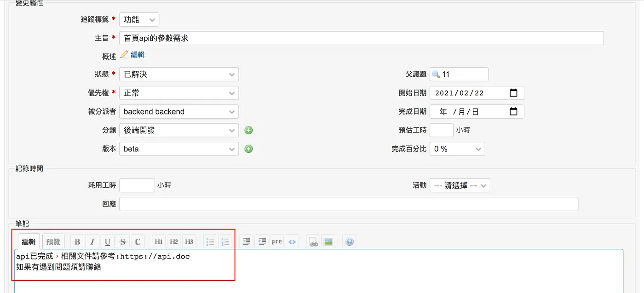Open the 活動 dropdown showing 請選擇
644x293 pixels.
coord(460,185)
